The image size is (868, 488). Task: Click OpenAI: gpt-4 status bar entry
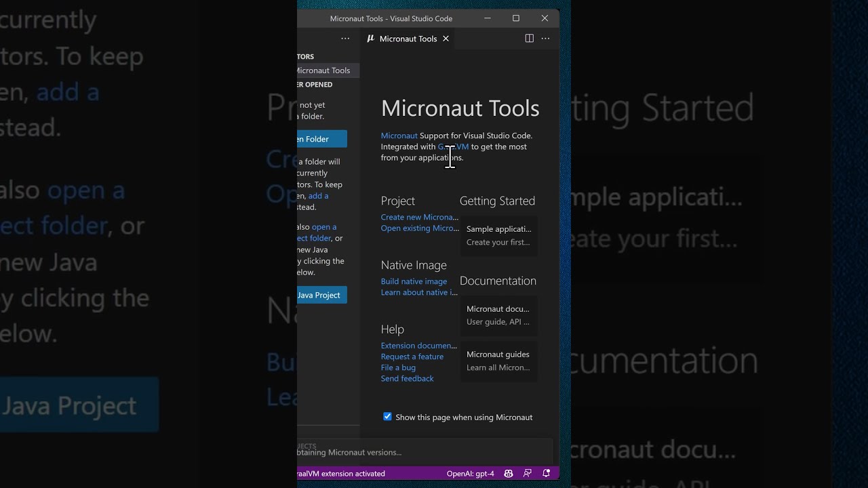[470, 474]
